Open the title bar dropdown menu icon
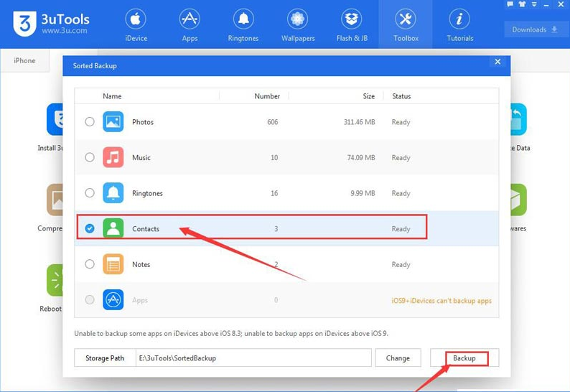The image size is (570, 392). (534, 4)
